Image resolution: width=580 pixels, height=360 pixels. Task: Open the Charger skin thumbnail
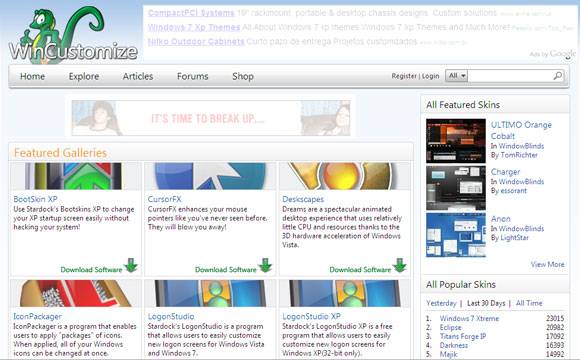pyautogui.click(x=456, y=188)
